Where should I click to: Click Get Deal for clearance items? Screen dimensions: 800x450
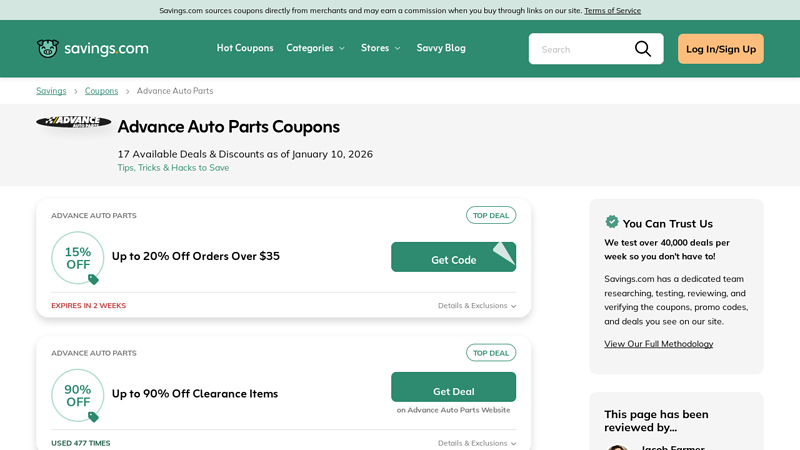click(x=454, y=387)
